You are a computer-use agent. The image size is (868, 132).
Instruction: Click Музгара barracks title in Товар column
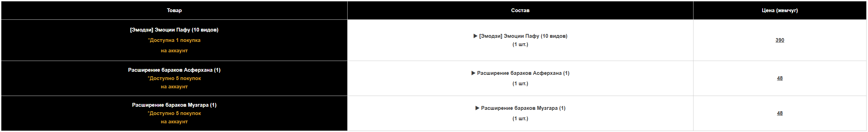[x=174, y=105]
